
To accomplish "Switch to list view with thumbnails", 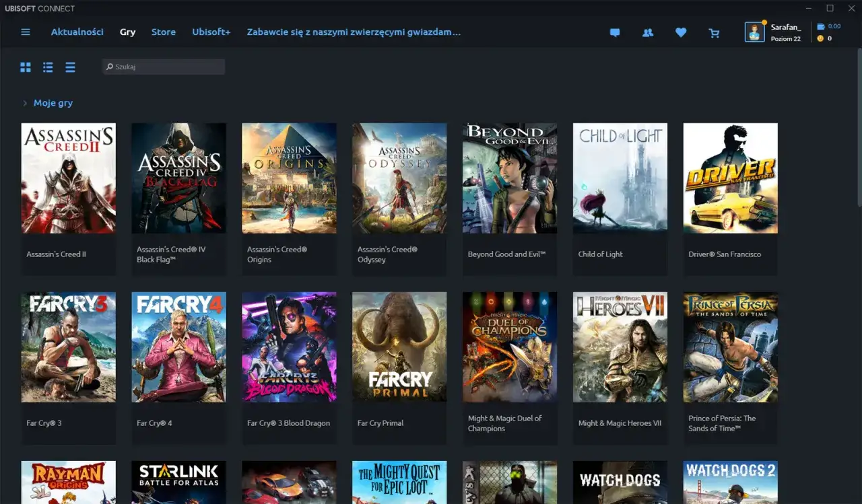I will [48, 67].
